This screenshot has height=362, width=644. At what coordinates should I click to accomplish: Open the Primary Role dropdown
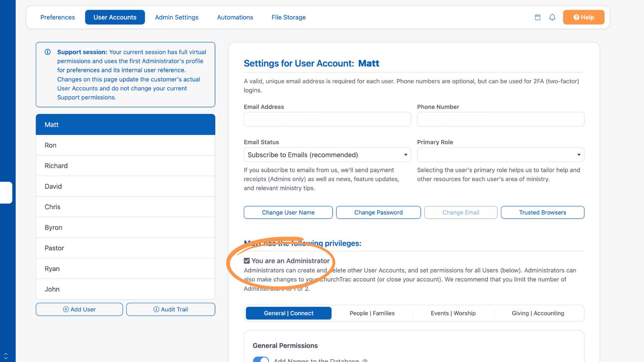coord(501,155)
